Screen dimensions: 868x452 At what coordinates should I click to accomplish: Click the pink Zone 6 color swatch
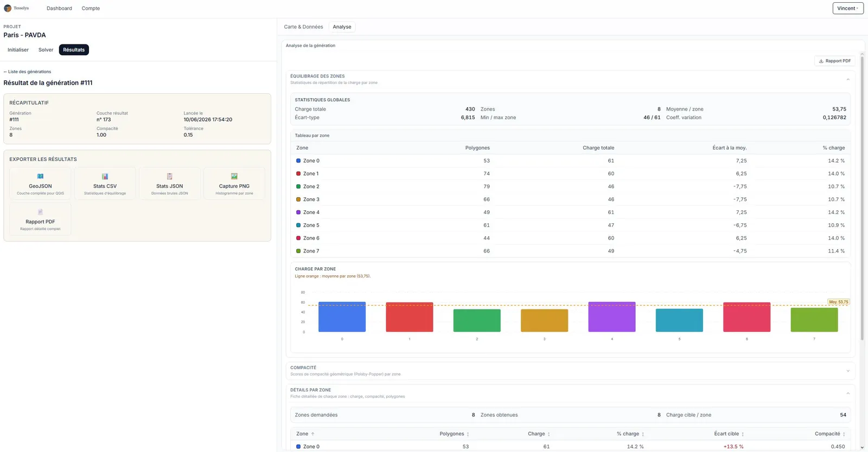[x=298, y=238]
